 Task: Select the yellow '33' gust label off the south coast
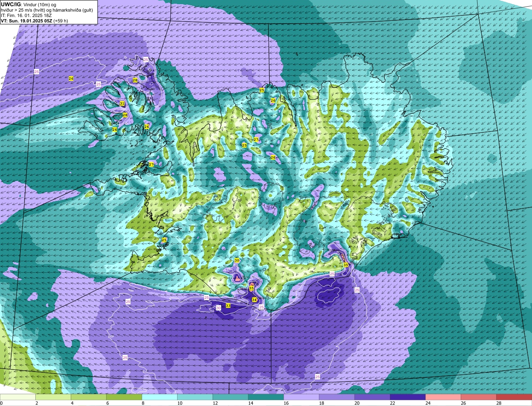pos(228,306)
